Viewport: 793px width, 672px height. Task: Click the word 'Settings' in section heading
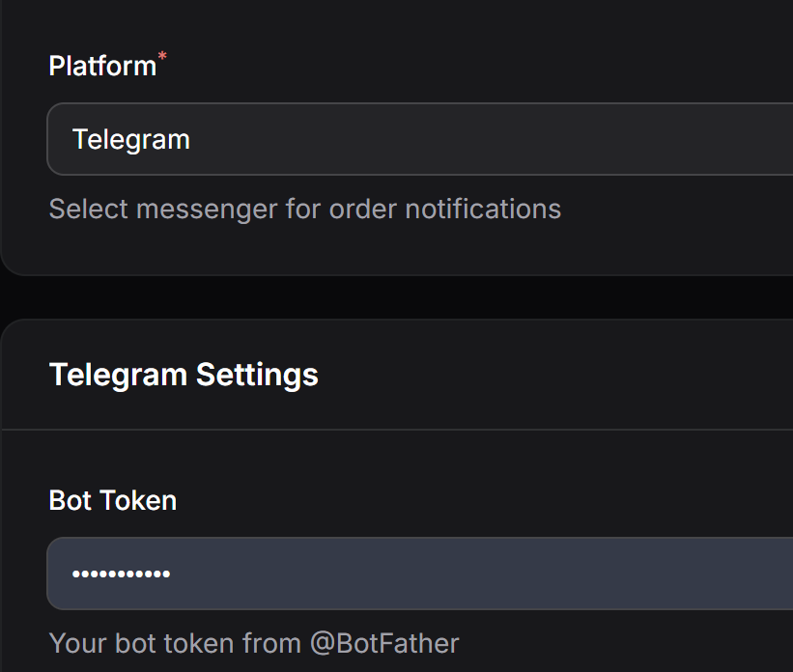click(257, 375)
